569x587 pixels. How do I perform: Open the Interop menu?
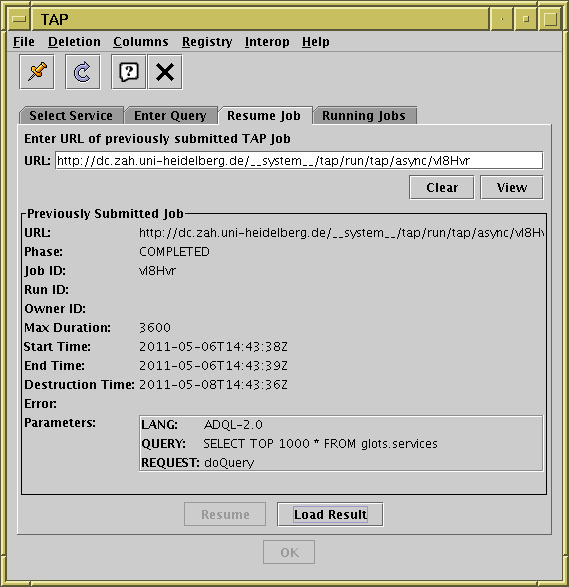[267, 42]
